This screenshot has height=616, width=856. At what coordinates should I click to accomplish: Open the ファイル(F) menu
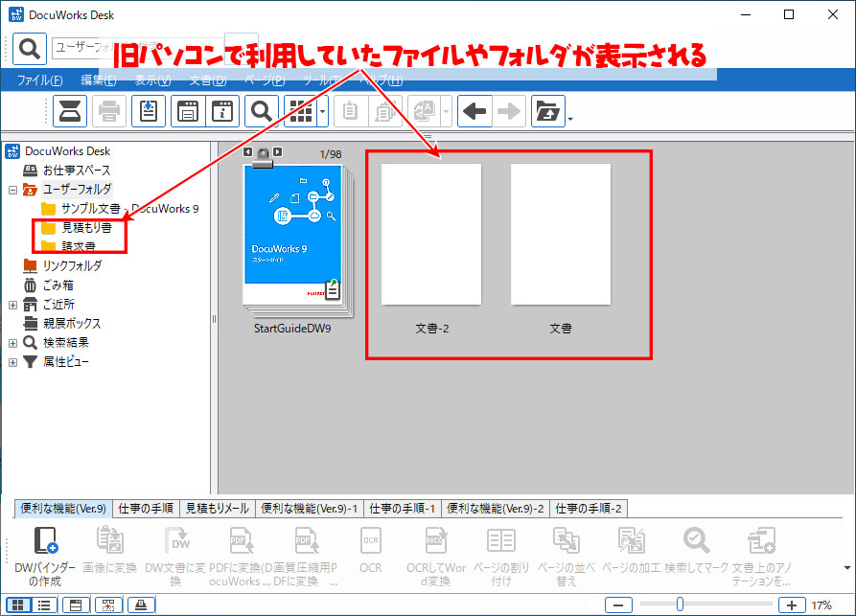pos(40,80)
